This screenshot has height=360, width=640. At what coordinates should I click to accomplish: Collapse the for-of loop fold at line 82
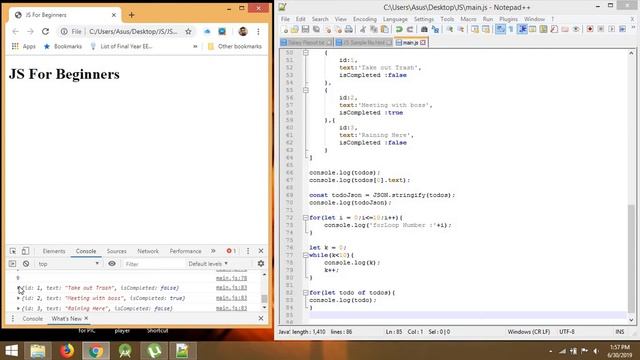(305, 293)
